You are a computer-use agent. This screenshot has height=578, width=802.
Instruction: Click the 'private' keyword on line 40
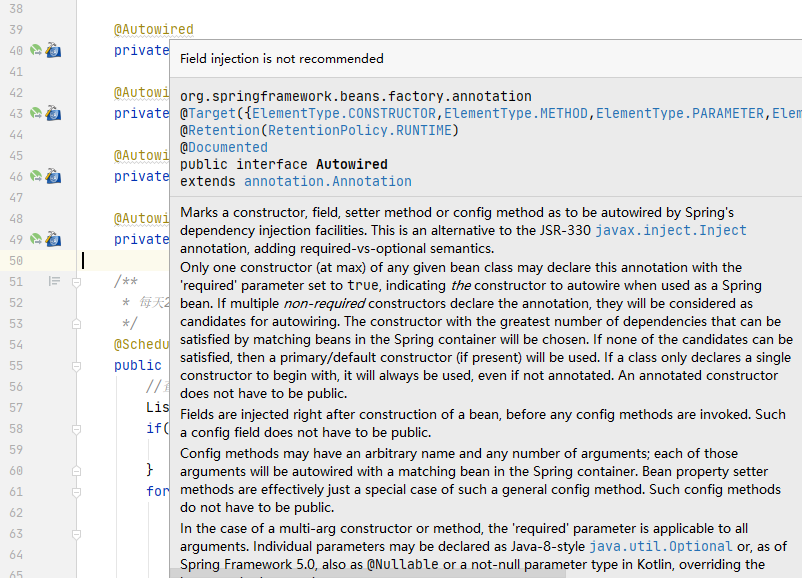pos(141,51)
